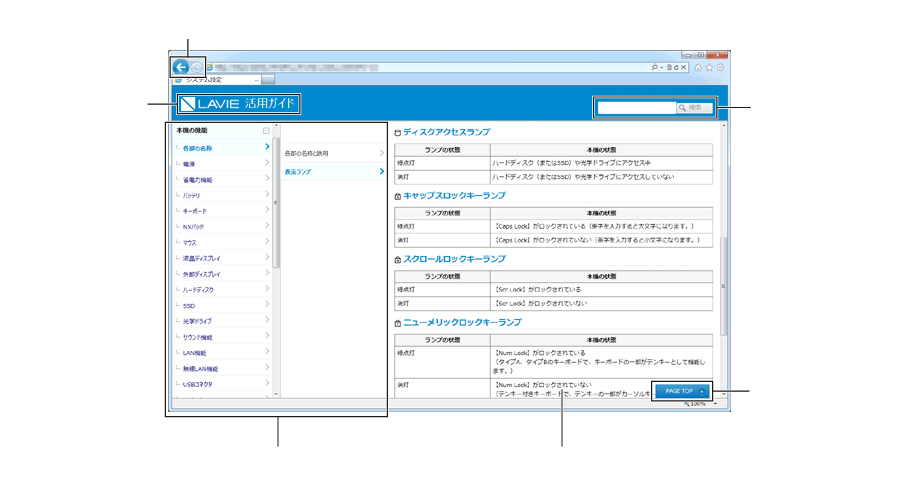Select 無線LAN機能 in the menu tree
This screenshot has height=500, width=900.
[x=200, y=369]
